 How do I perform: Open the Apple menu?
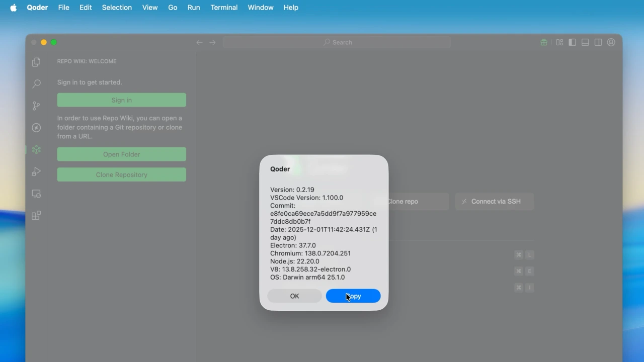[x=14, y=8]
